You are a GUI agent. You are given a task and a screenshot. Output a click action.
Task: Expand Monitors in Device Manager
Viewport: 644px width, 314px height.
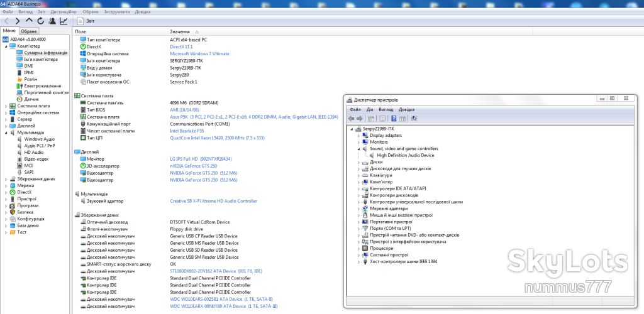(x=359, y=142)
